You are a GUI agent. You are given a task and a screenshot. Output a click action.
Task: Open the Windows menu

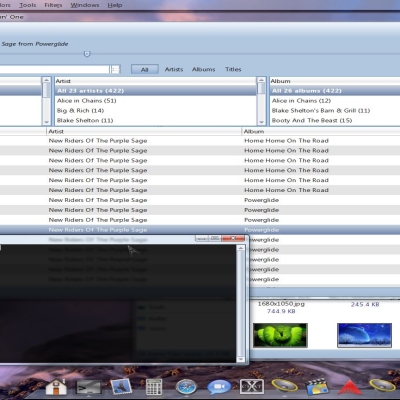pyautogui.click(x=85, y=5)
